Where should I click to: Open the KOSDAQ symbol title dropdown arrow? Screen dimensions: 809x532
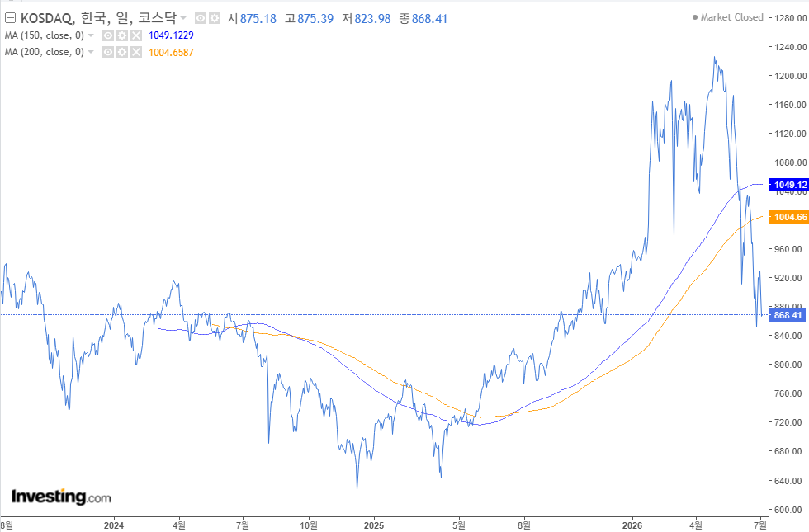pyautogui.click(x=183, y=18)
